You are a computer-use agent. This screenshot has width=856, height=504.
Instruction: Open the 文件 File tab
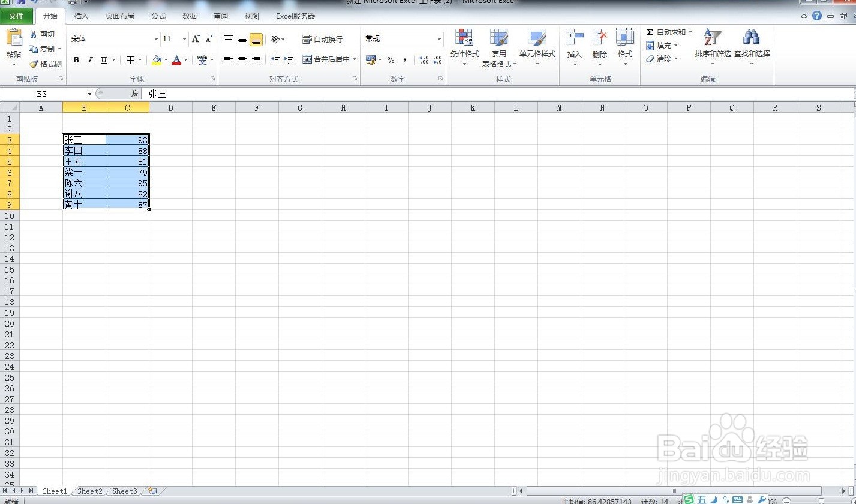click(17, 16)
